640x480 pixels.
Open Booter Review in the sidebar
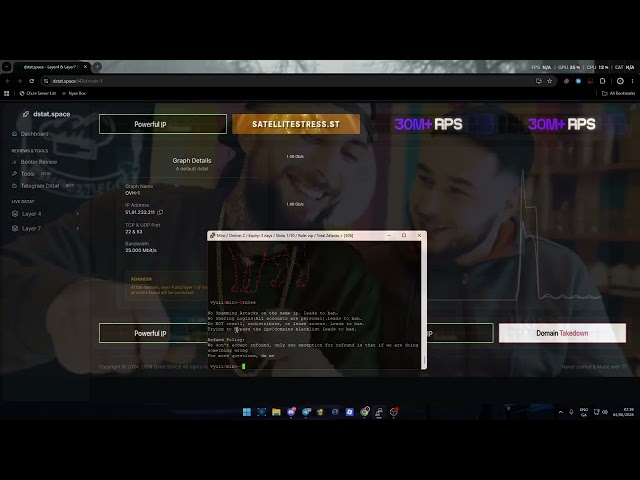click(x=35, y=162)
